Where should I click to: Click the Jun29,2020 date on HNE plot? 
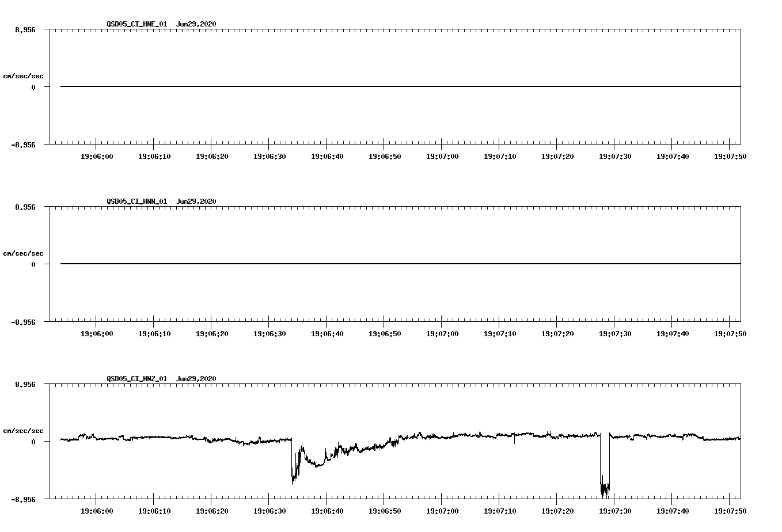click(x=196, y=24)
